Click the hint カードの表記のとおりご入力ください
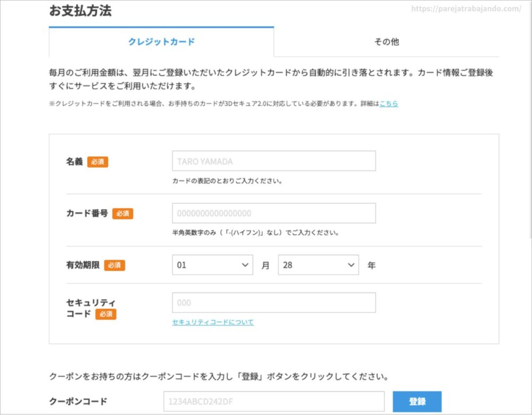 pos(227,181)
